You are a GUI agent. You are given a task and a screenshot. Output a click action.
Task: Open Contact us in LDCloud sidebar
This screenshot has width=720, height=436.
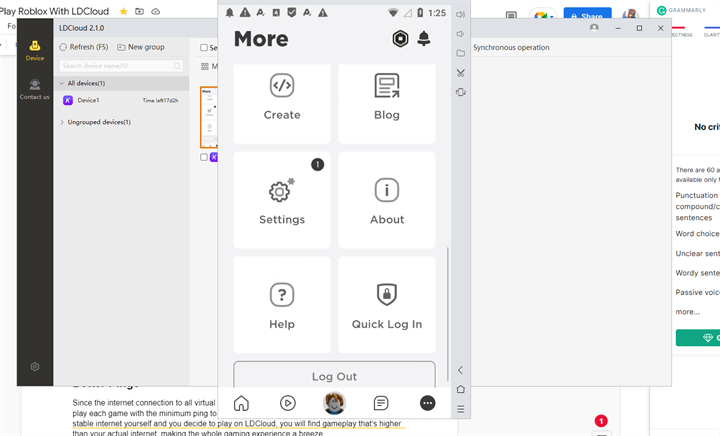pyautogui.click(x=34, y=89)
